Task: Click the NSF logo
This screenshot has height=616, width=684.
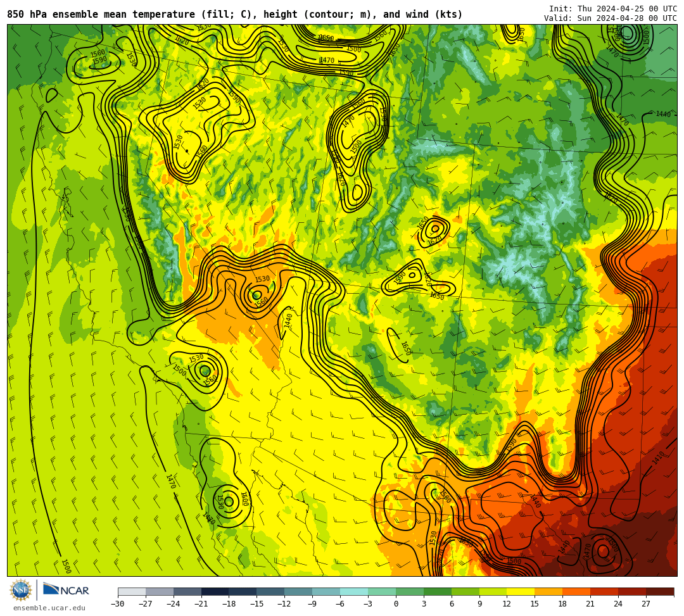Action: (21, 590)
